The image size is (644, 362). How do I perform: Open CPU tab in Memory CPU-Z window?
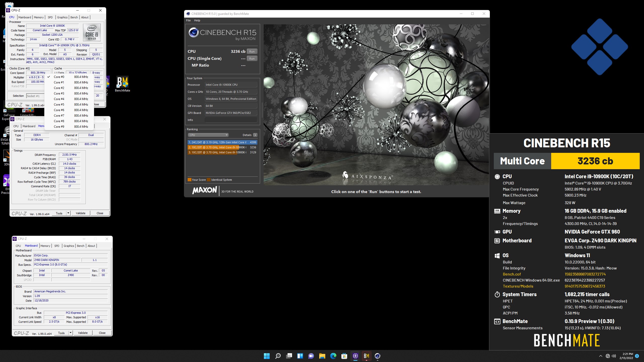[16, 126]
